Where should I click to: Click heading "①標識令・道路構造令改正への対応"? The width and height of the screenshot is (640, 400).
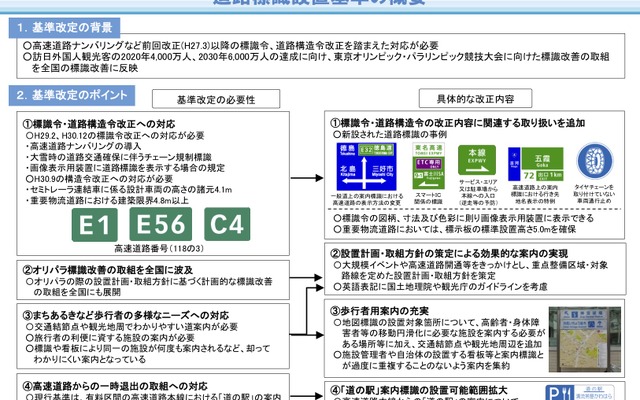click(99, 124)
